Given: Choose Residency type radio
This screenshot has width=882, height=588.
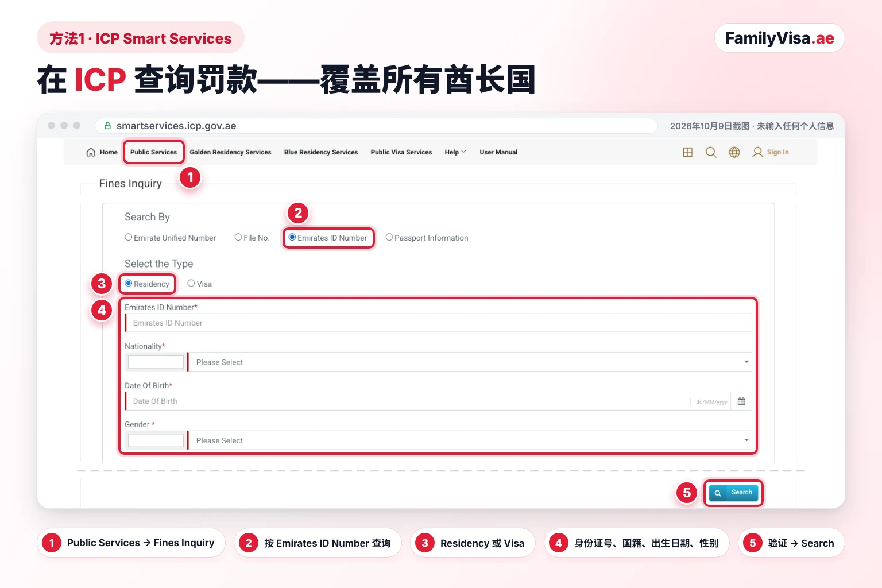Looking at the screenshot, I should 129,283.
